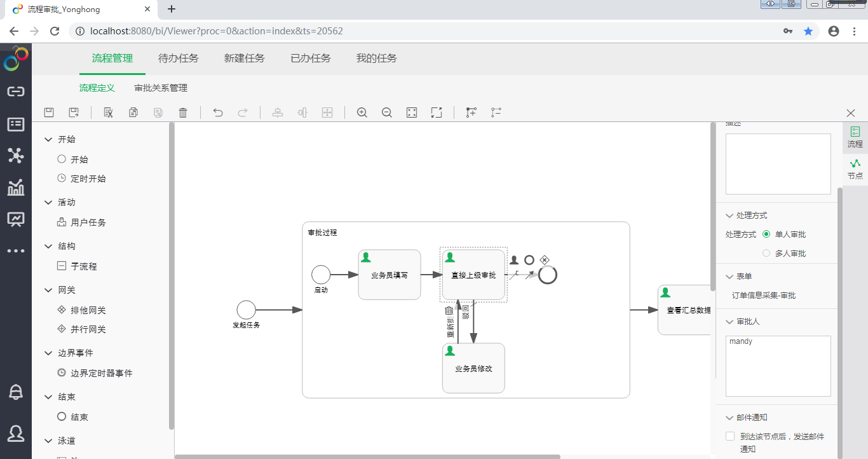Screen dimensions: 868x459
Task: Bookmark this page with the star icon
Action: point(808,31)
